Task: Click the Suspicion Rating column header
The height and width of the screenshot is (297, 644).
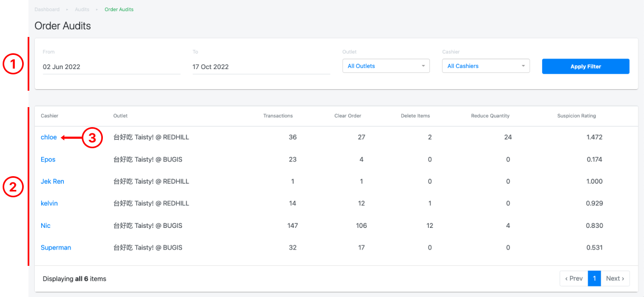Action: pos(576,116)
